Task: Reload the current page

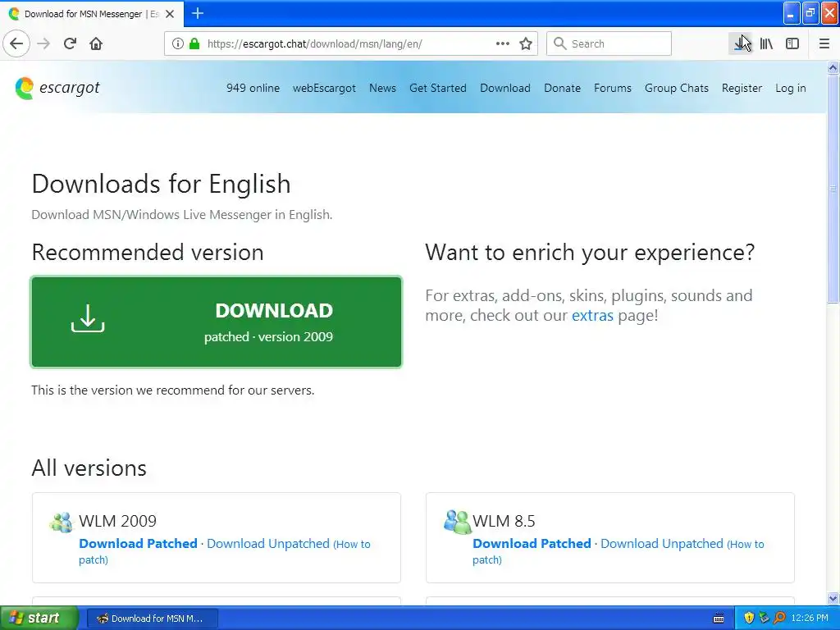Action: point(71,43)
